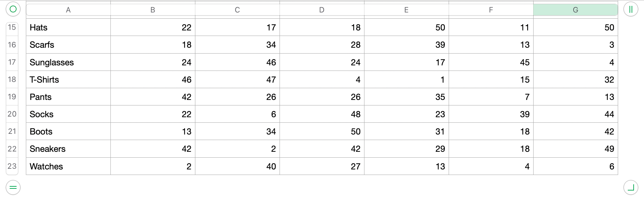Select the Sneakers cell
The image size is (644, 204).
[x=68, y=149]
